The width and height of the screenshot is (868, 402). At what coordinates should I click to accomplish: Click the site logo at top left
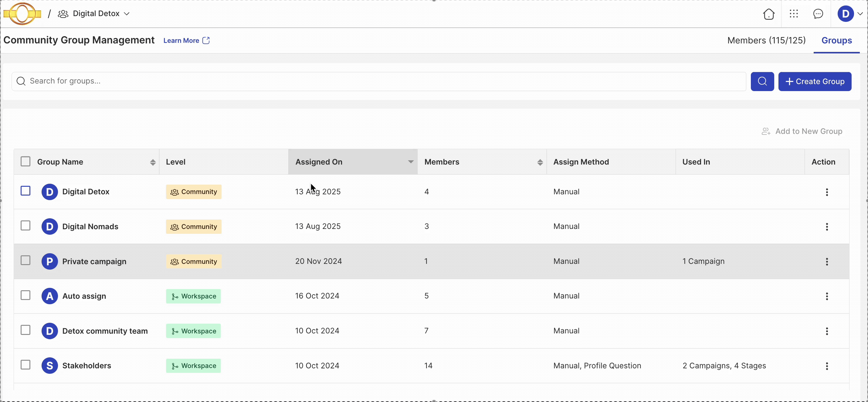coord(22,14)
